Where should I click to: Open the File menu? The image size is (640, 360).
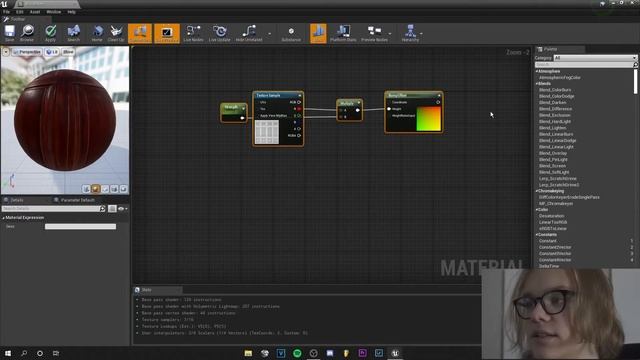click(7, 12)
